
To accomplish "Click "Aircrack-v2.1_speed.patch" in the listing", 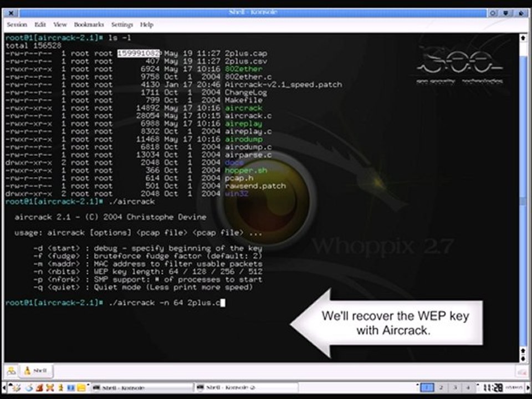I will coord(283,84).
